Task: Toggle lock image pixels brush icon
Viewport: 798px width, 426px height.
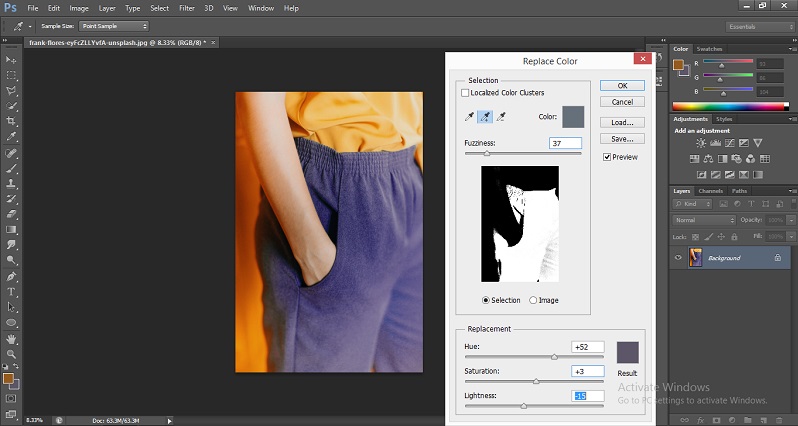Action: [x=708, y=237]
